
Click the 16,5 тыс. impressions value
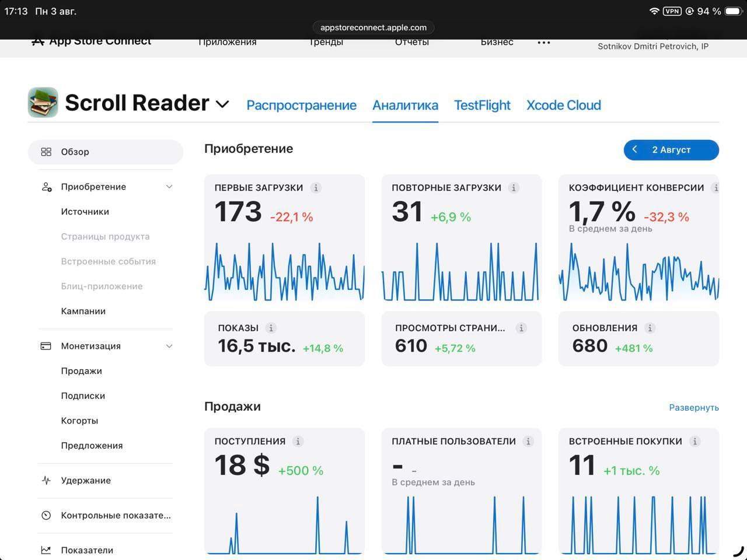click(x=257, y=346)
